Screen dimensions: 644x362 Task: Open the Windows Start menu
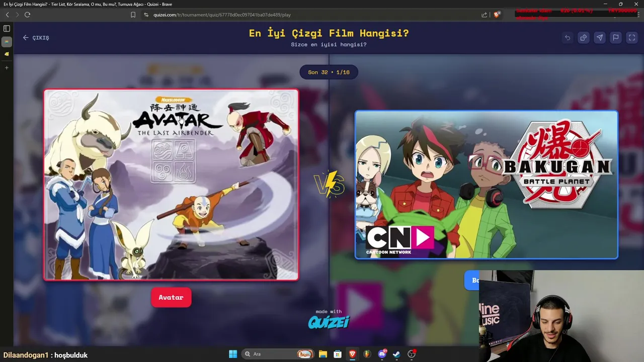coord(233,354)
